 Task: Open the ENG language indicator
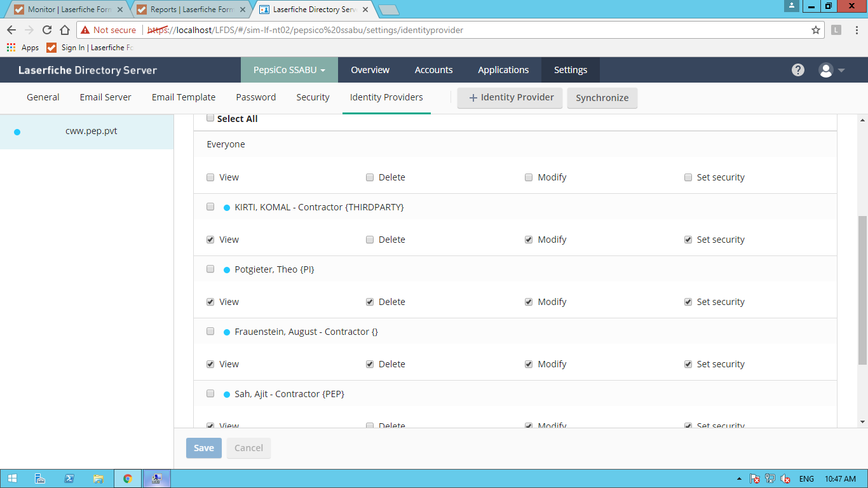pyautogui.click(x=806, y=479)
